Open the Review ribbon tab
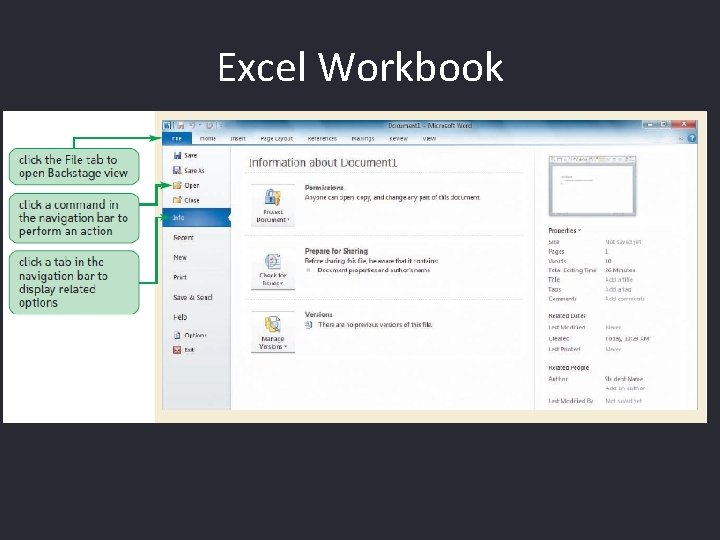Screen dimensions: 720x540 pos(398,138)
